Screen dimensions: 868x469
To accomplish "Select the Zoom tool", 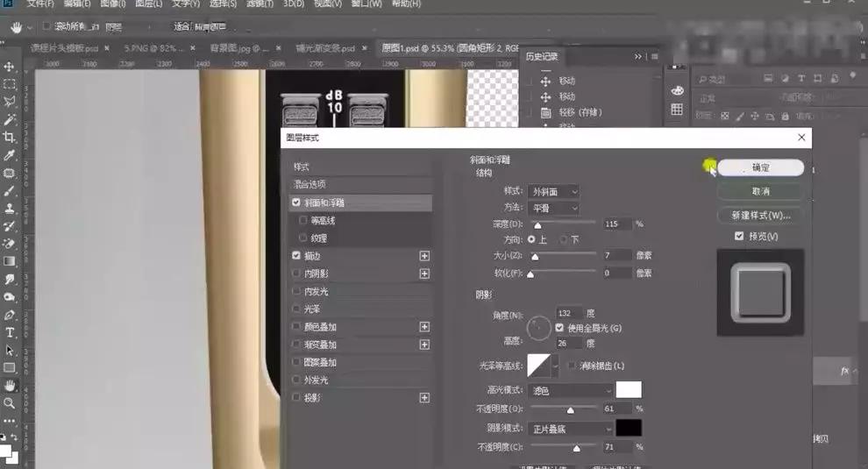I will [10, 403].
